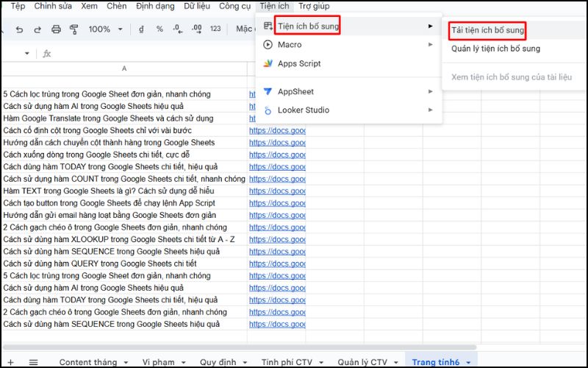Open the Trợ giúp menu

[x=314, y=6]
